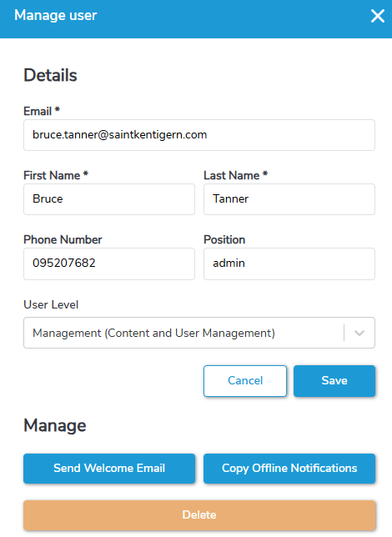Click the Phone Number label
The height and width of the screenshot is (537, 392).
click(63, 240)
